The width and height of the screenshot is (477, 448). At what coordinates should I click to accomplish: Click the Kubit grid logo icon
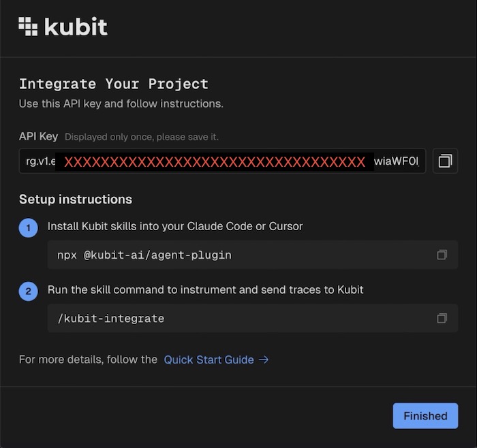(28, 26)
